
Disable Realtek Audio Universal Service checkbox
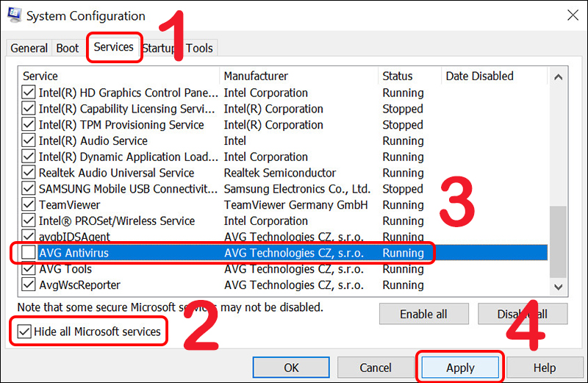tap(29, 173)
